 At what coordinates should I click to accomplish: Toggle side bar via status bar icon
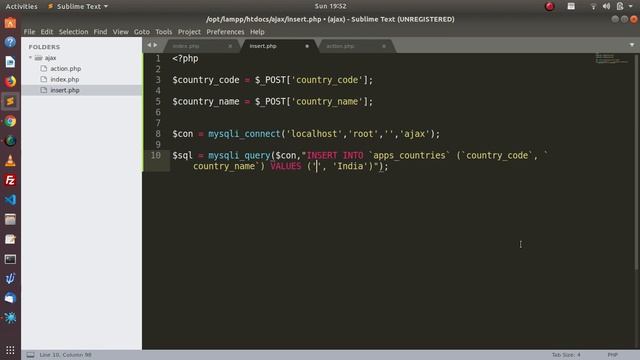(x=31, y=355)
